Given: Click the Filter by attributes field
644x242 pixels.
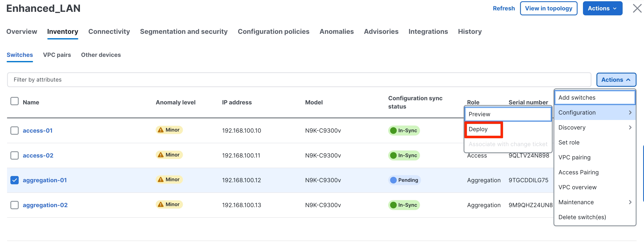Looking at the screenshot, I should coord(299,80).
